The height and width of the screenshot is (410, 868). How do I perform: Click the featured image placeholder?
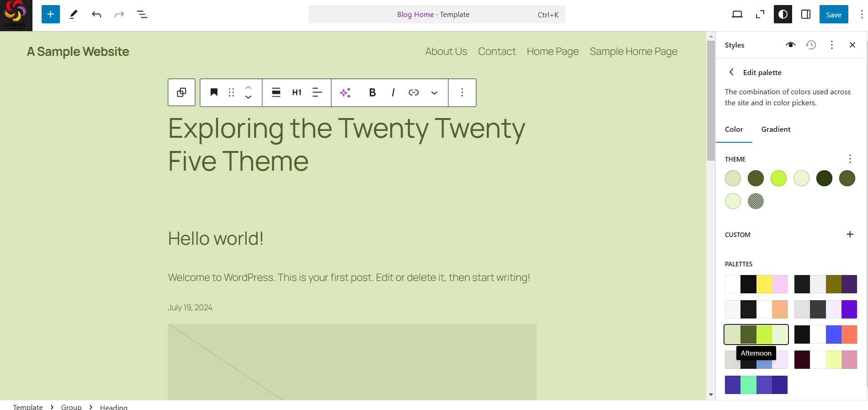coord(352,362)
